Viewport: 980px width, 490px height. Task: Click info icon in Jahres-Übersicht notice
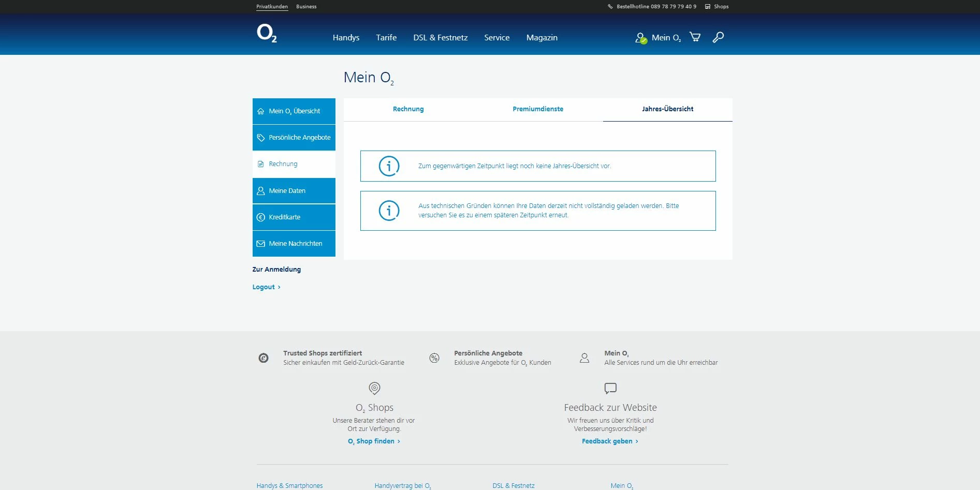point(389,166)
